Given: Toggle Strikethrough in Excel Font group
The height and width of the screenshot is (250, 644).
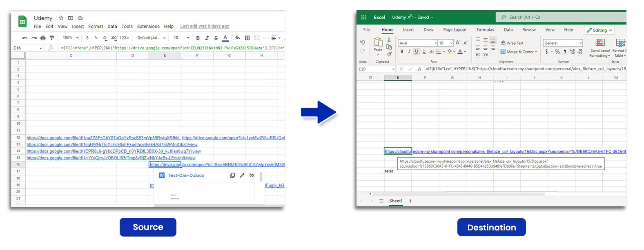Looking at the screenshot, I should pos(431,51).
